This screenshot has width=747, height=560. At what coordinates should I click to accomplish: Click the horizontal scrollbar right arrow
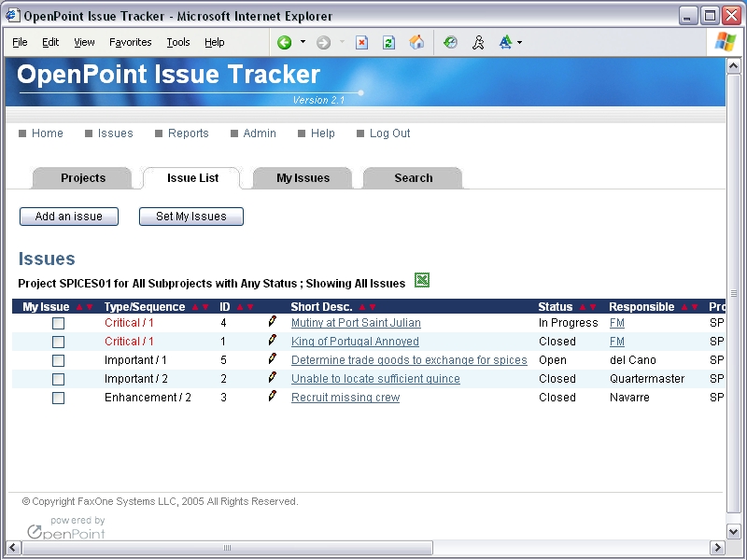pyautogui.click(x=717, y=548)
